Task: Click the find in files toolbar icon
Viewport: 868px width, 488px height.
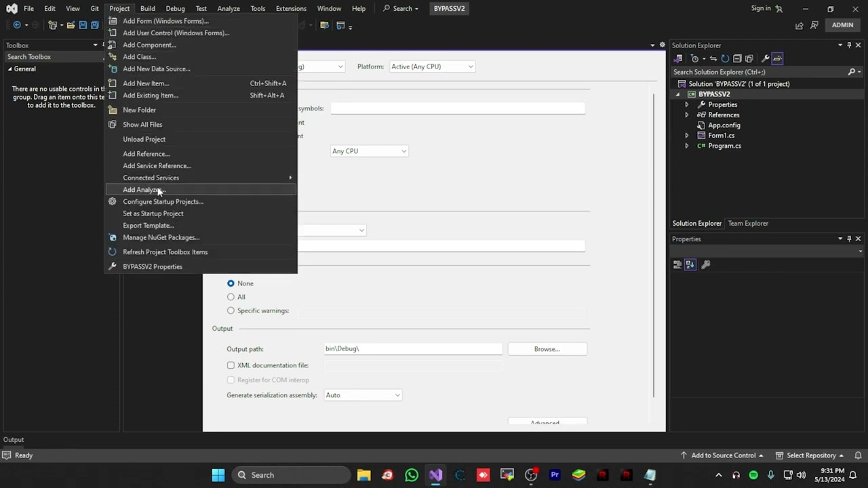Action: tap(324, 25)
